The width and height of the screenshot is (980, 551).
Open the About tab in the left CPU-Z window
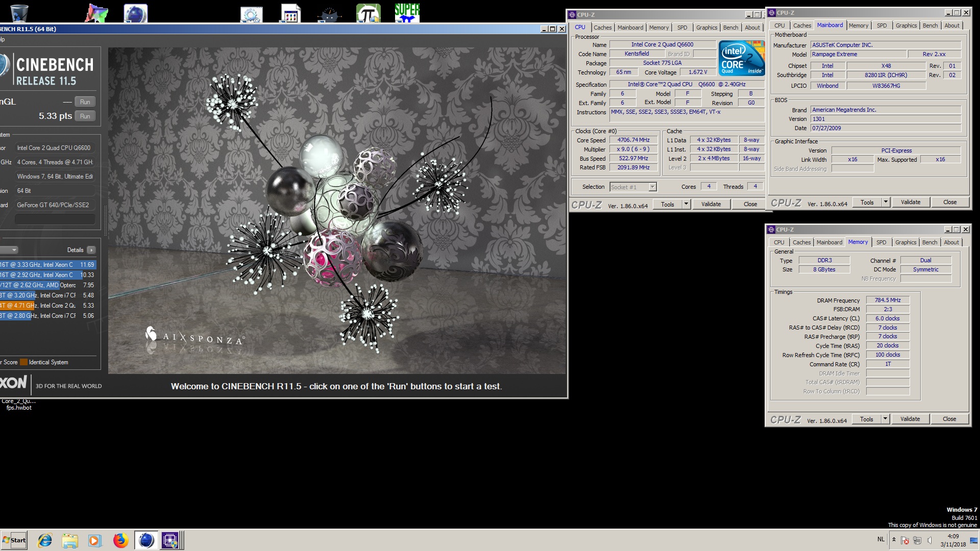click(x=752, y=28)
